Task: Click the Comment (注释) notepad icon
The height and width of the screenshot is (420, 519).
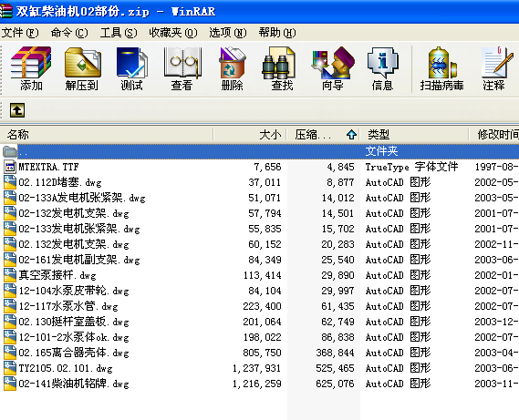Action: coord(497,62)
